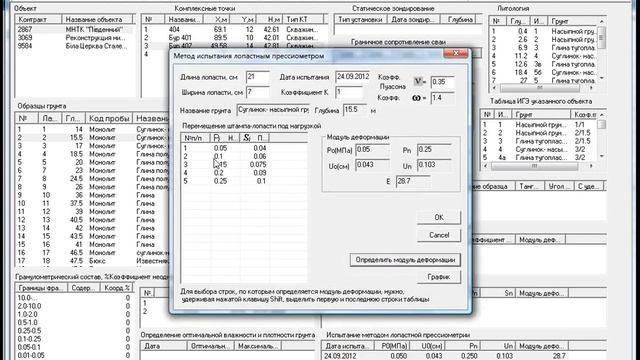Click the 'Глубина' field showing 15.5
The image size is (640, 360).
pyautogui.click(x=355, y=110)
